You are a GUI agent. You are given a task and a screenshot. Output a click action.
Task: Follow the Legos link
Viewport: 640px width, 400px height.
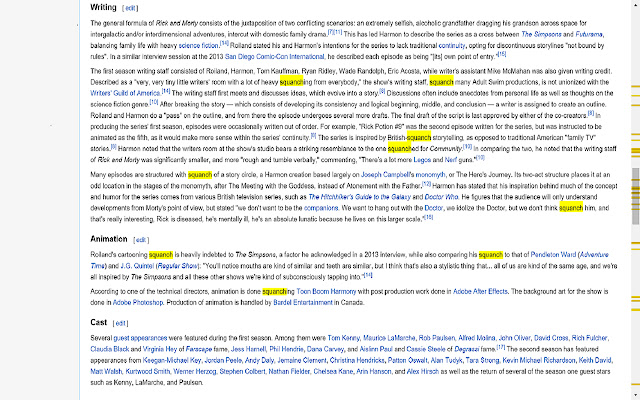pyautogui.click(x=422, y=160)
